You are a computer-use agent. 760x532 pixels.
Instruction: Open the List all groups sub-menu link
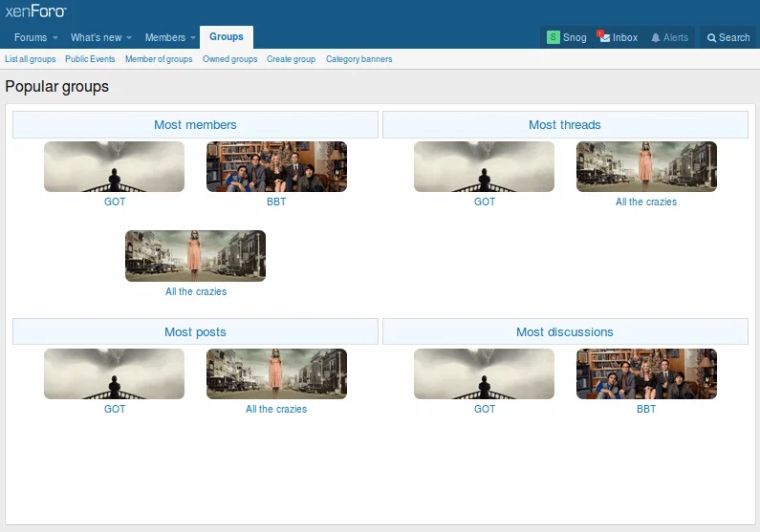click(x=31, y=59)
